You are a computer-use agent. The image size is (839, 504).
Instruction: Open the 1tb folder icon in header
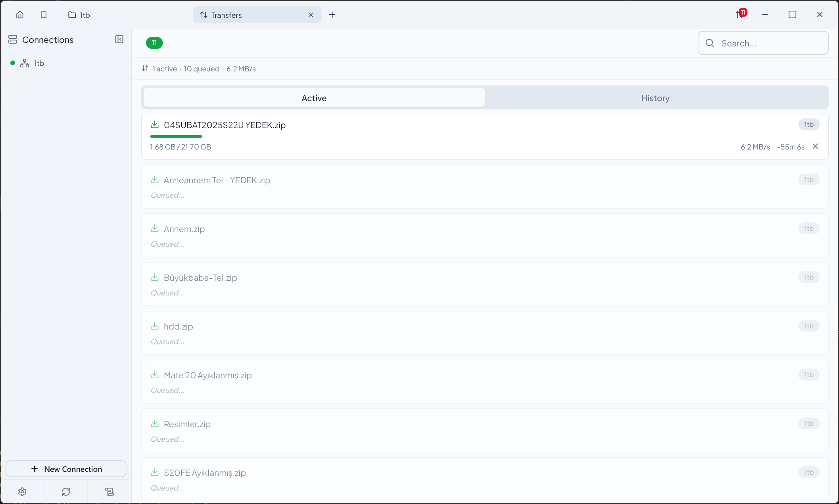72,15
